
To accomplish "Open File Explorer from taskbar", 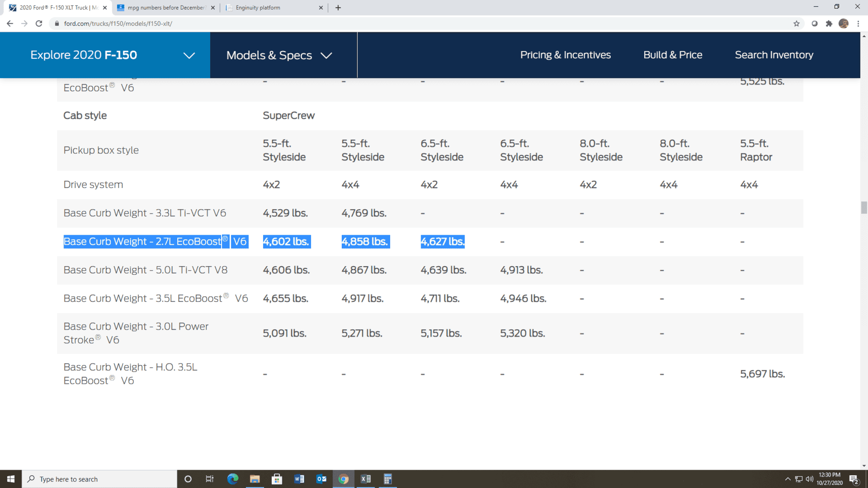I will (255, 479).
